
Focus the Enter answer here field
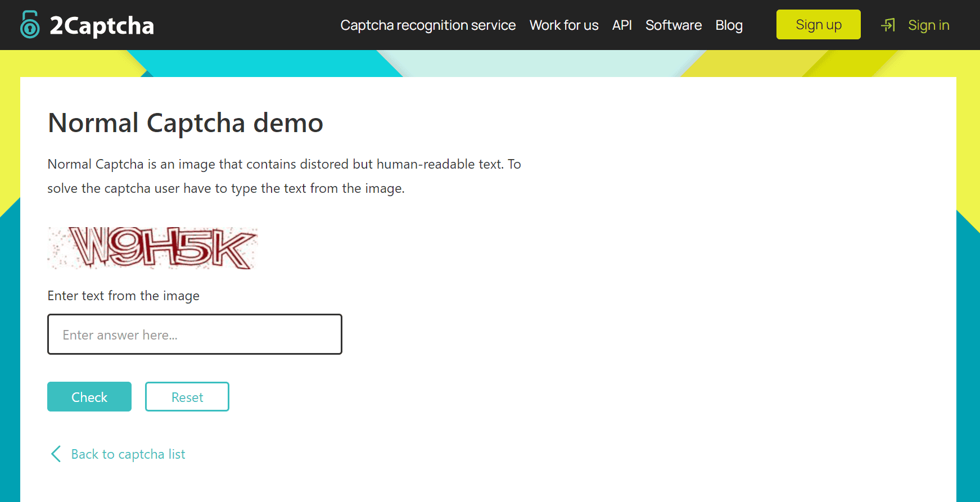(195, 334)
